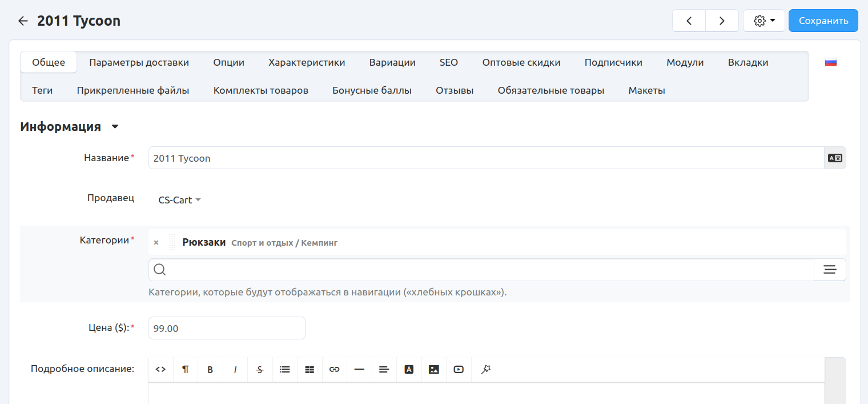Insert a table in description editor

point(310,370)
